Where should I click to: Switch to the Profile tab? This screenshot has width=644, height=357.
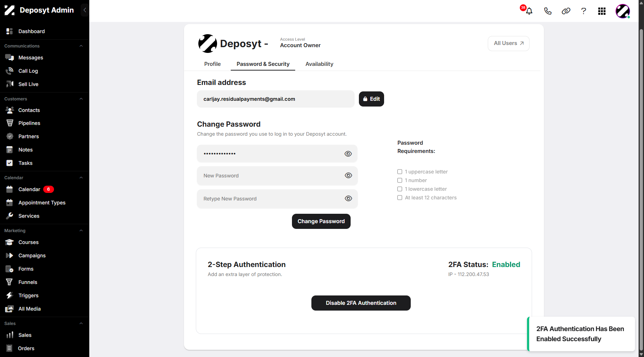click(x=212, y=64)
